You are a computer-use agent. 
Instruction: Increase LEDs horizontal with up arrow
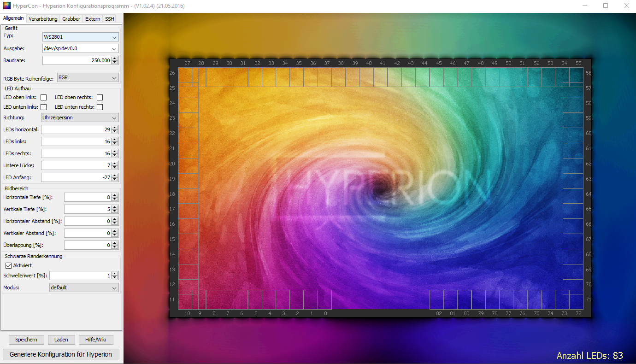115,127
